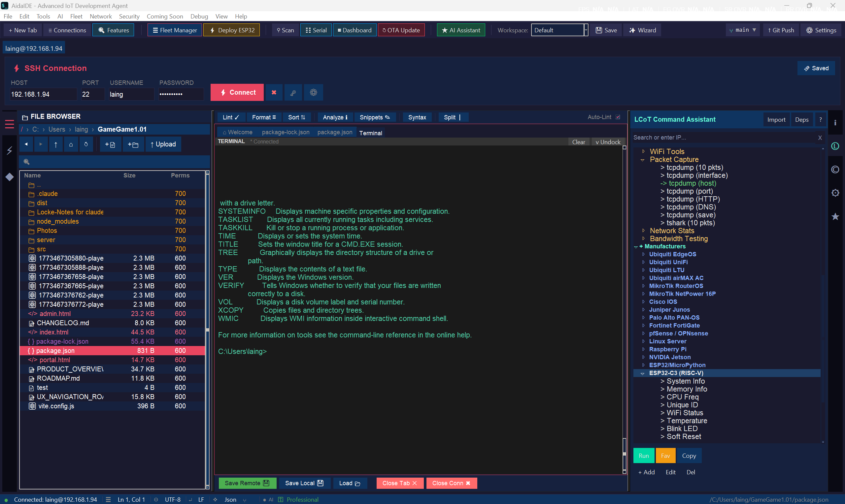
Task: Clear the terminal output
Action: click(x=579, y=142)
